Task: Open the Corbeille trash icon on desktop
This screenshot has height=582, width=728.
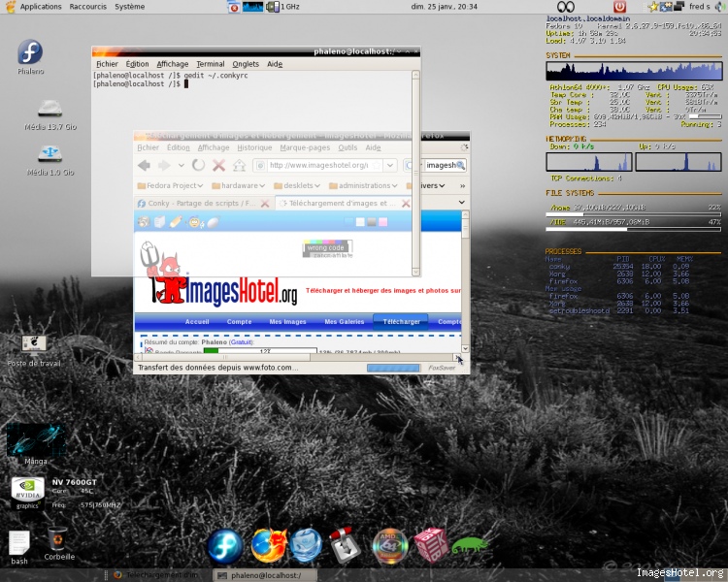Action: pos(58,541)
